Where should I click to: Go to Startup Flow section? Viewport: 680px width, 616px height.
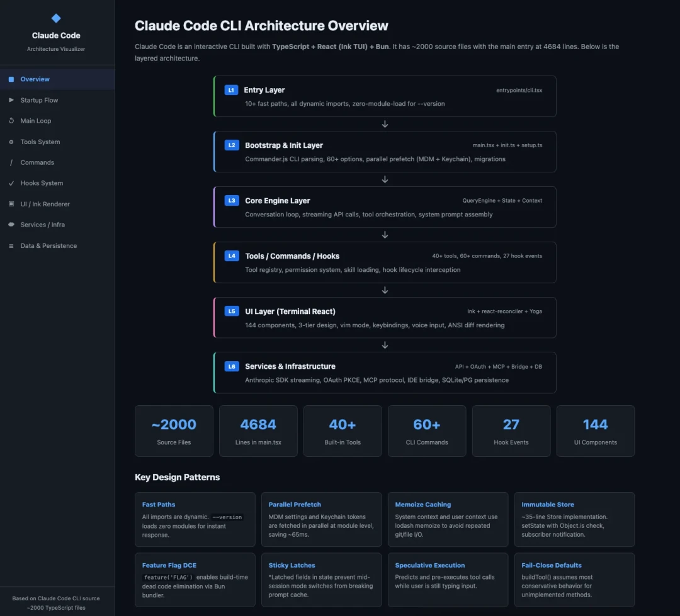[57, 100]
